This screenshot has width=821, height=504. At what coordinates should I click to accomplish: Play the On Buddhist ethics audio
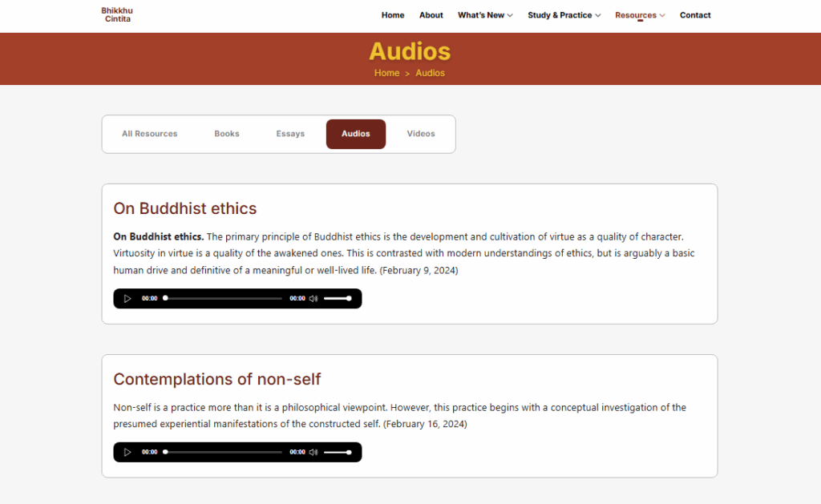[x=127, y=299]
